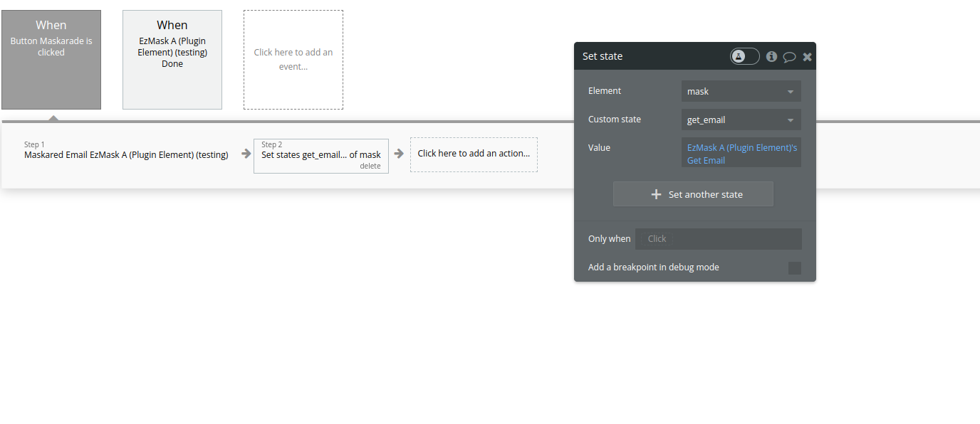Enable Add a breakpoint in debug mode
The height and width of the screenshot is (424, 980).
coord(796,267)
